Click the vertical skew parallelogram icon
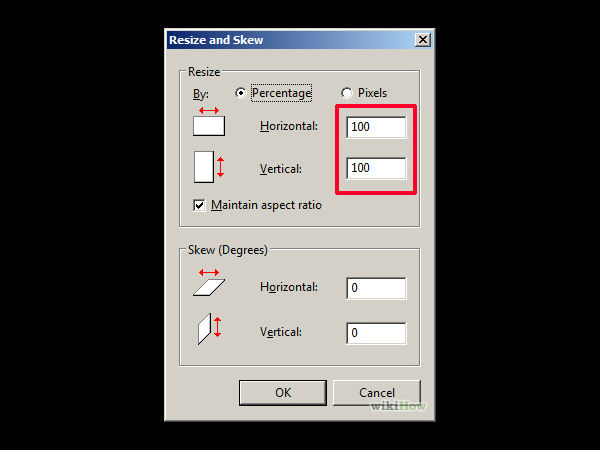The image size is (600, 450). coord(207,328)
